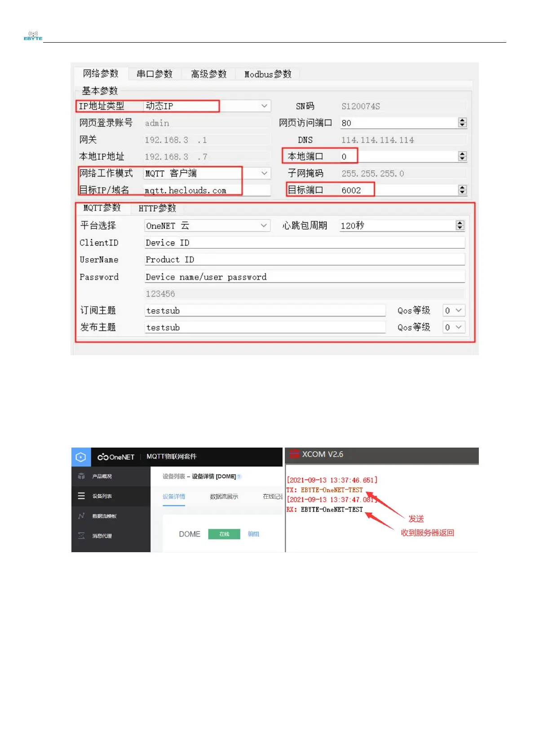Open the 设备详情 tab in OneNET
Viewport: 535px width, 756px height.
pos(174,497)
